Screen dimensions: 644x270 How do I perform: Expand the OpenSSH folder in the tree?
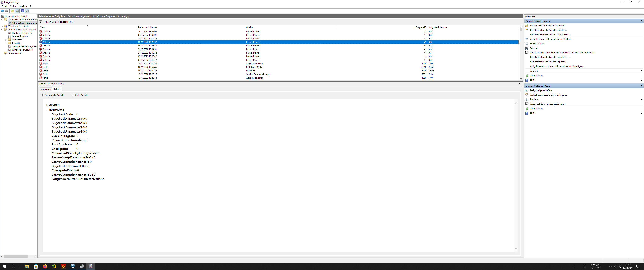6,43
